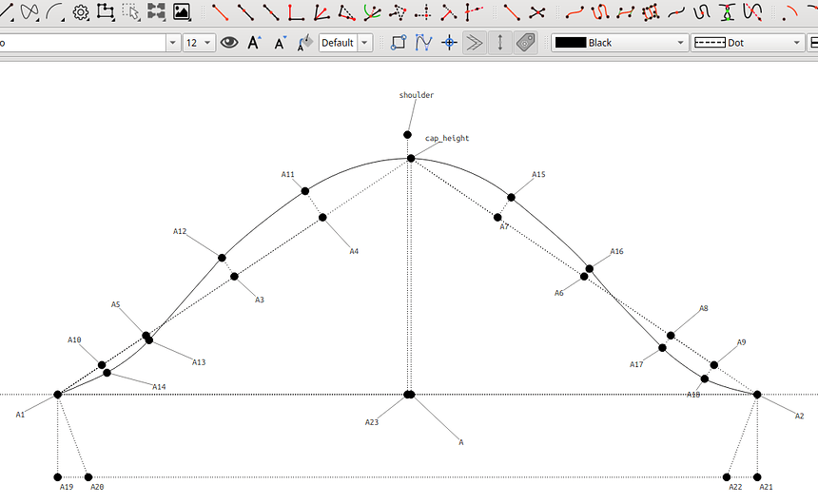Toggle the wireframe square view button
Screen dimensions: 818x504
tap(398, 43)
